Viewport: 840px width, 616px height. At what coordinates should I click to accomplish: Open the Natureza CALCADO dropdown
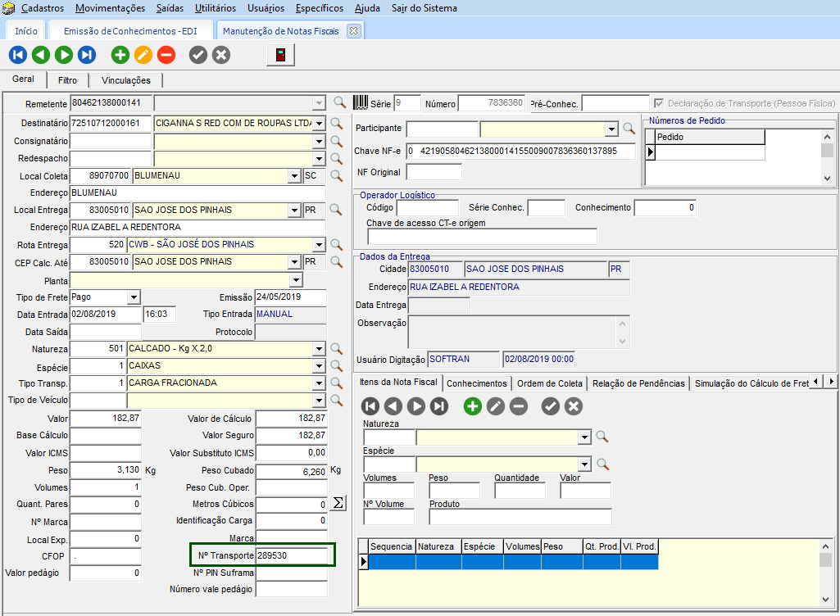[319, 349]
